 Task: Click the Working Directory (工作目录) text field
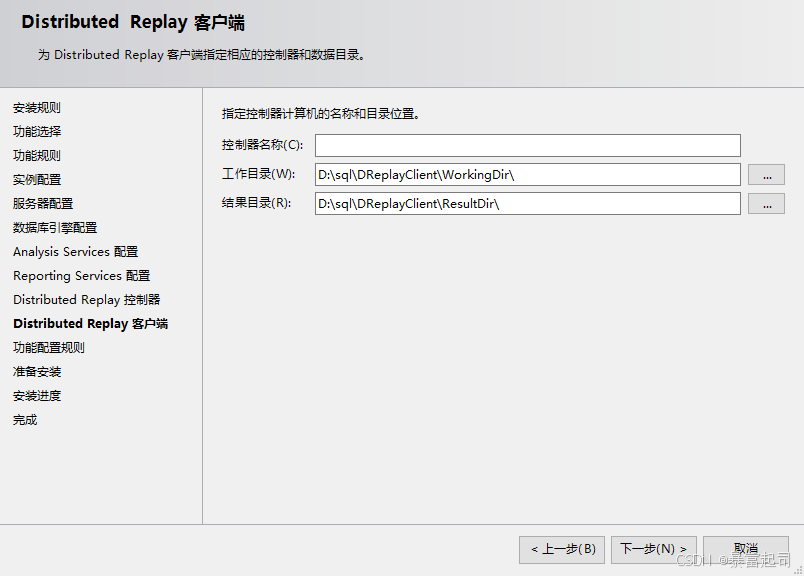(527, 175)
